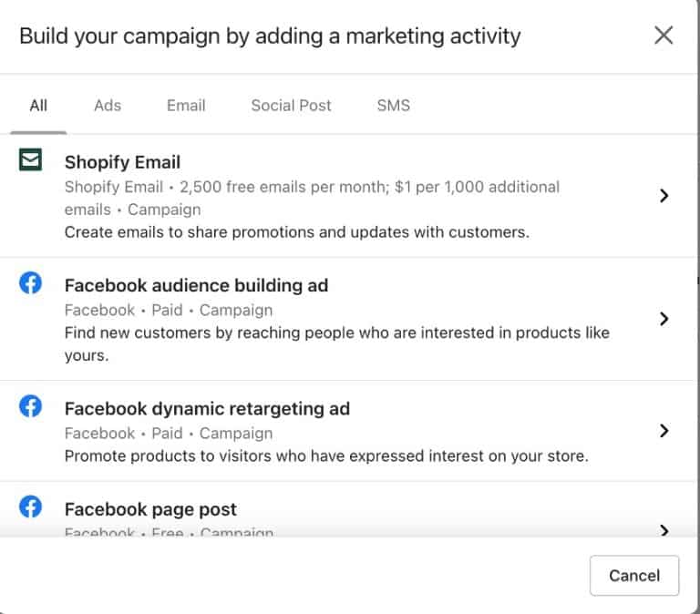
Task: Open Facebook audience building ad chevron
Action: coord(664,319)
